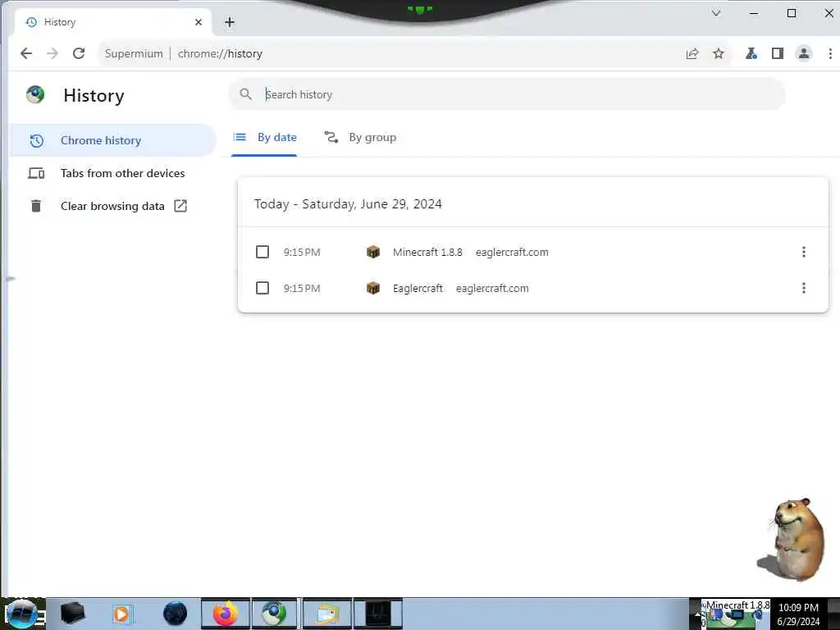Close the History tab
840x630 pixels.
click(199, 22)
